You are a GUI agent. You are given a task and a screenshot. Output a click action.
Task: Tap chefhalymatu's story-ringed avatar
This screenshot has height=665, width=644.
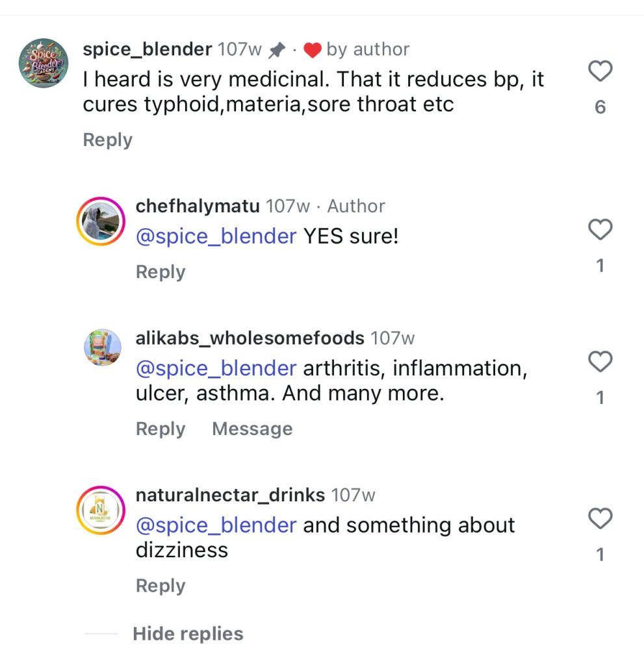click(101, 220)
